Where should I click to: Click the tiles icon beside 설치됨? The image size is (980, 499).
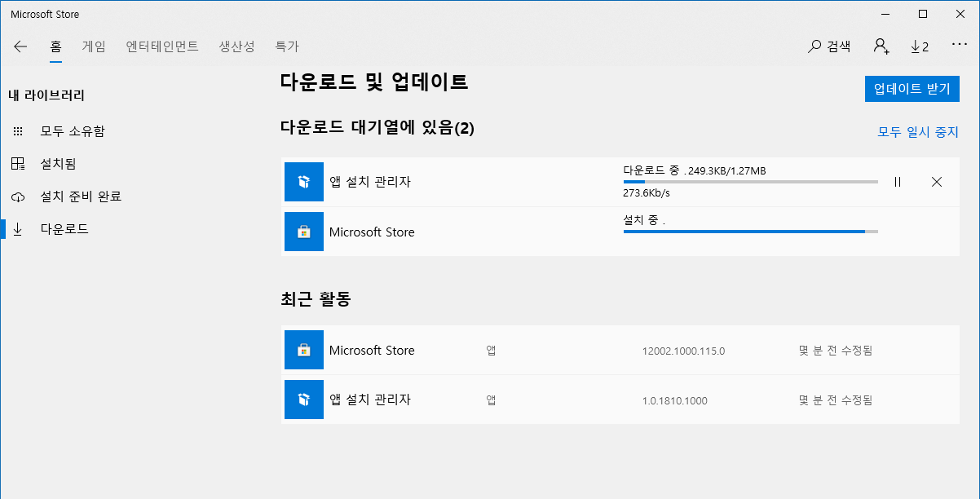coord(18,164)
